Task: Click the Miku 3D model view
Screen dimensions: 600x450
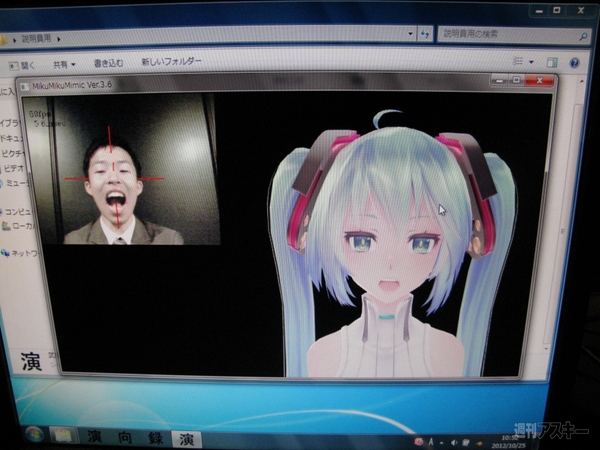Action: coord(394,243)
